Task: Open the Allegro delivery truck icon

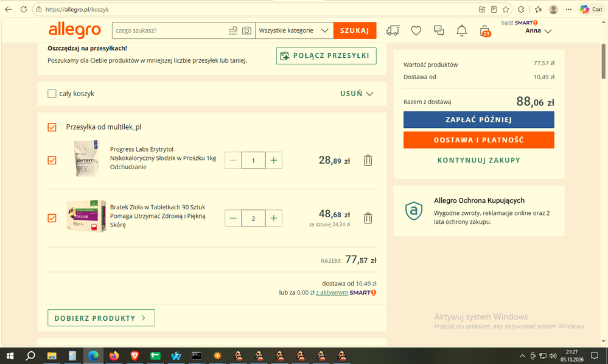Action: tap(393, 30)
